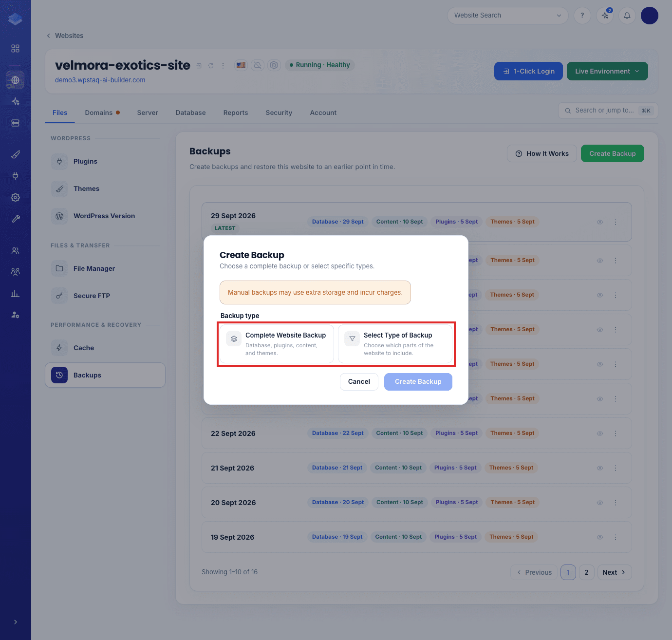The image size is (672, 640).
Task: Go to page 2 of backups
Action: [x=587, y=572]
